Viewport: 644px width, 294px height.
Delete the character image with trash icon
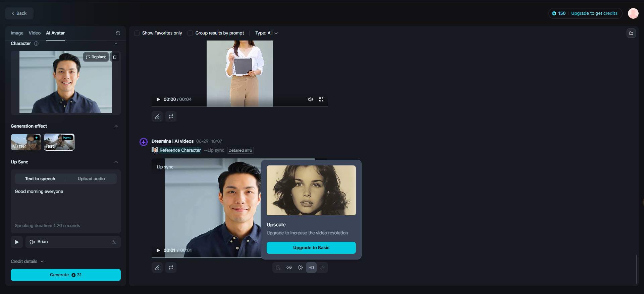(x=115, y=57)
